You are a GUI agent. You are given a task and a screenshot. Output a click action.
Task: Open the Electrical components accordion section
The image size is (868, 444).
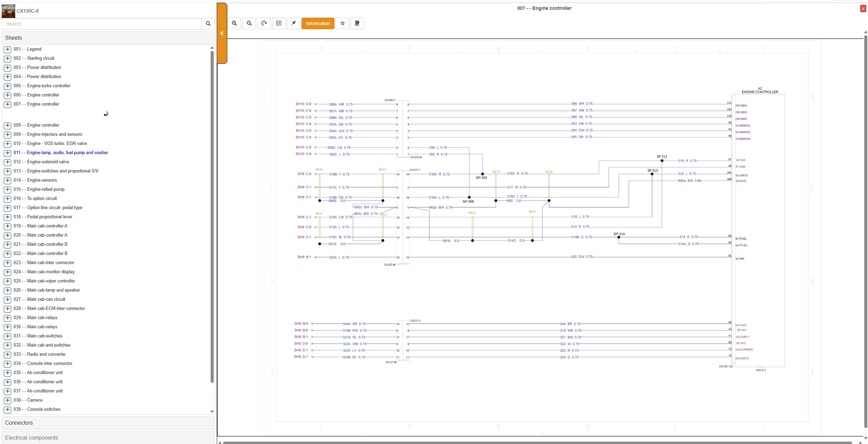tap(108, 438)
